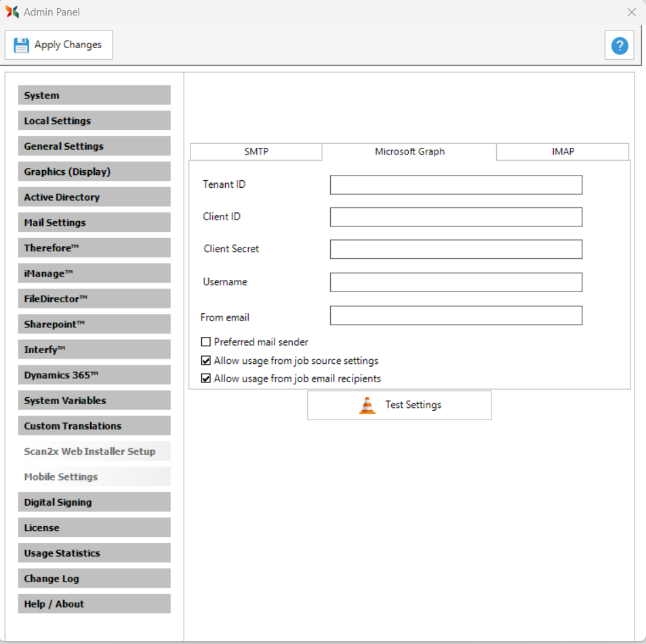Close the Admin Panel window
Screen dimensions: 646x644
tap(631, 12)
